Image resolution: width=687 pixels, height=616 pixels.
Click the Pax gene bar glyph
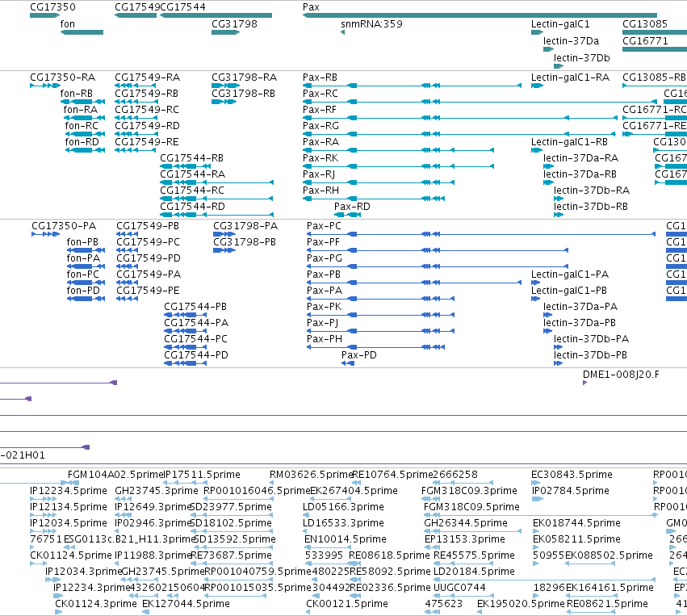pyautogui.click(x=480, y=15)
